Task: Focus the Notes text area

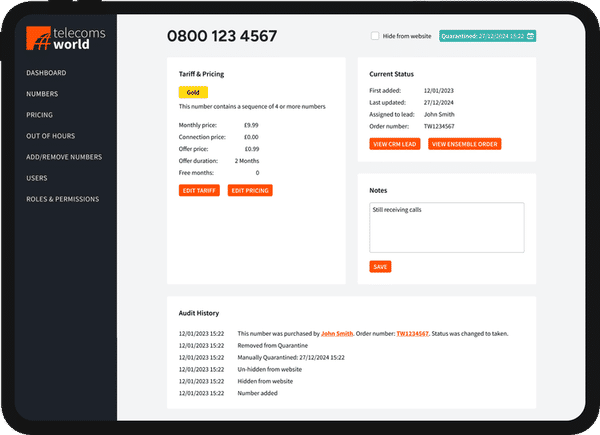Action: (447, 228)
